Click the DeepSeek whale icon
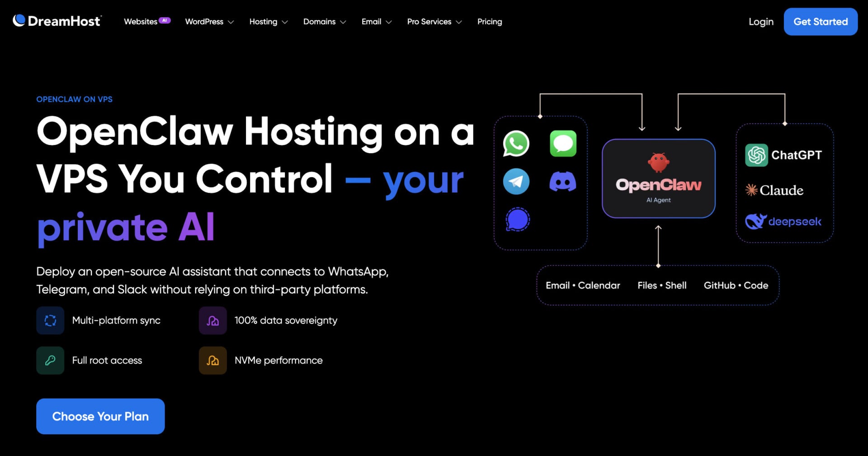Screen dimensions: 868x456 [x=755, y=221]
